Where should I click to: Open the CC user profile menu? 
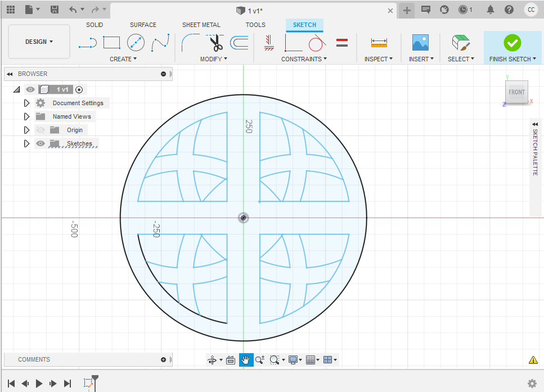[x=531, y=10]
